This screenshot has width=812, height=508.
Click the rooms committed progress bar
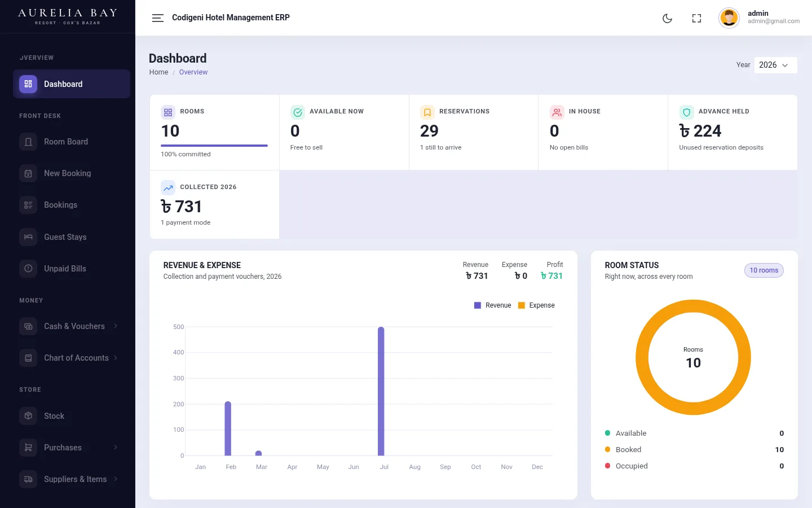(214, 146)
